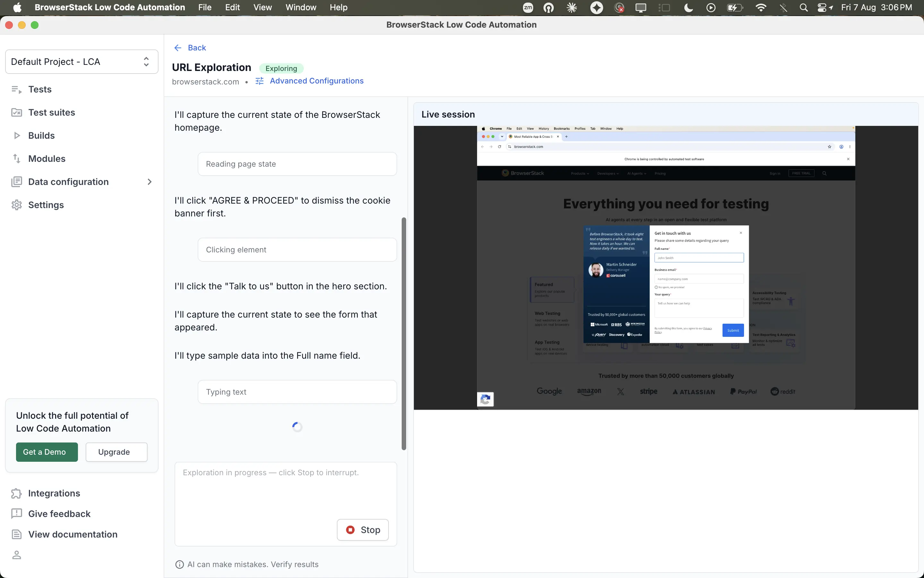Click the back arrow icon
This screenshot has height=578, width=924.
(177, 48)
